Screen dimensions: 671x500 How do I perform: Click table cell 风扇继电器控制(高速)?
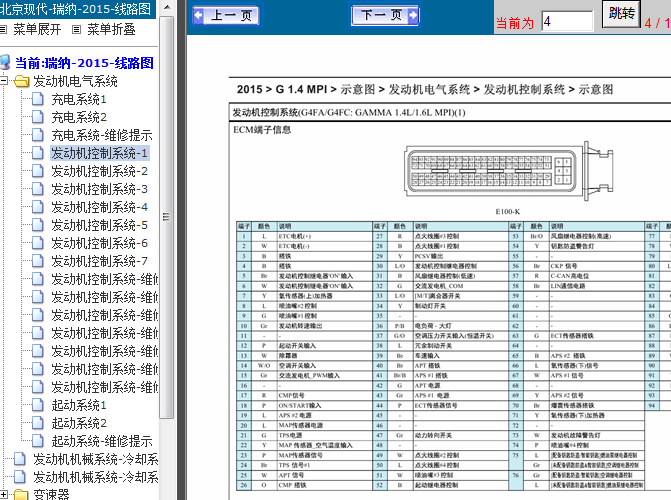point(597,236)
